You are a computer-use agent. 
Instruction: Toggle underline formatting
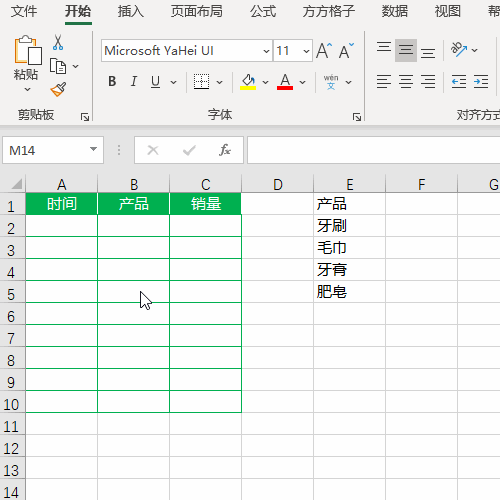click(x=155, y=82)
